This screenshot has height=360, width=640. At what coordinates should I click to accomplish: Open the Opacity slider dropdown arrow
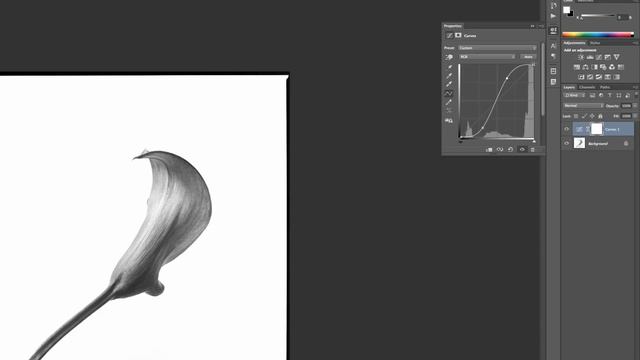[635, 106]
